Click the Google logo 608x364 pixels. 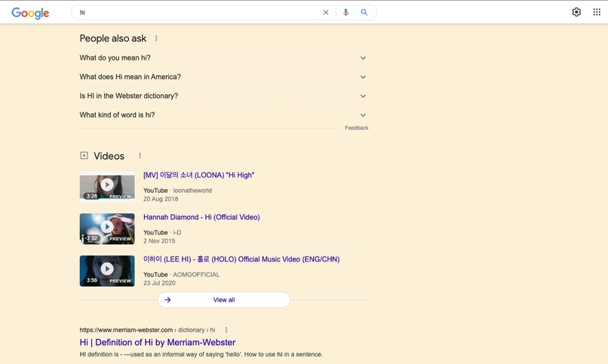[x=30, y=13]
